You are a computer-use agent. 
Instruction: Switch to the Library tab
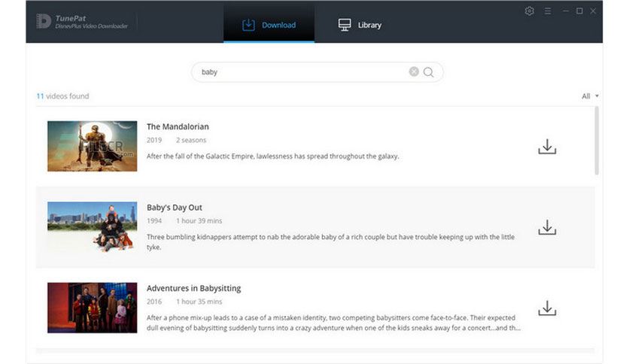[360, 25]
